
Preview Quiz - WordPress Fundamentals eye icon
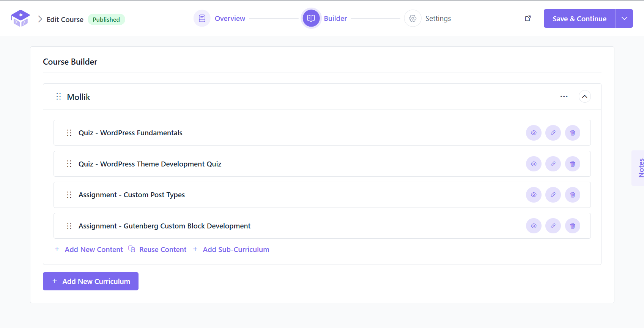[x=534, y=133]
